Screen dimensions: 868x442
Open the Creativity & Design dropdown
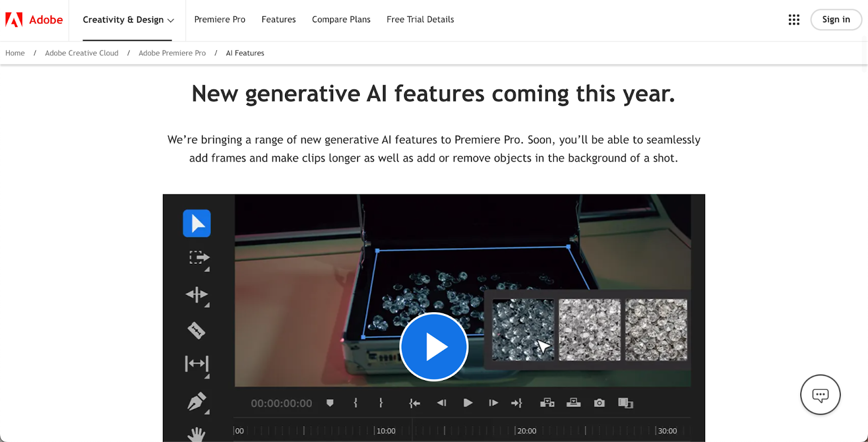tap(128, 20)
